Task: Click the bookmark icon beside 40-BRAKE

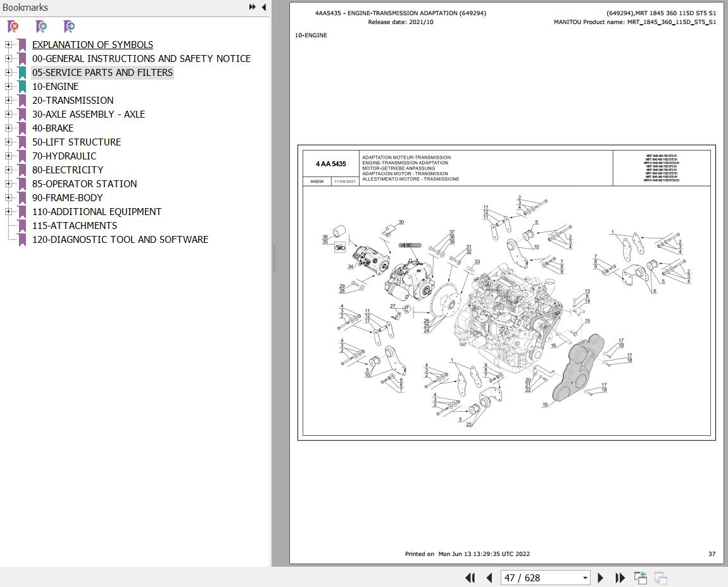Action: [22, 128]
